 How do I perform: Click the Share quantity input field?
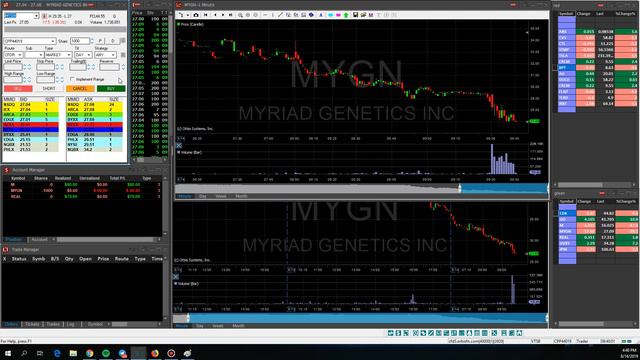[x=80, y=41]
